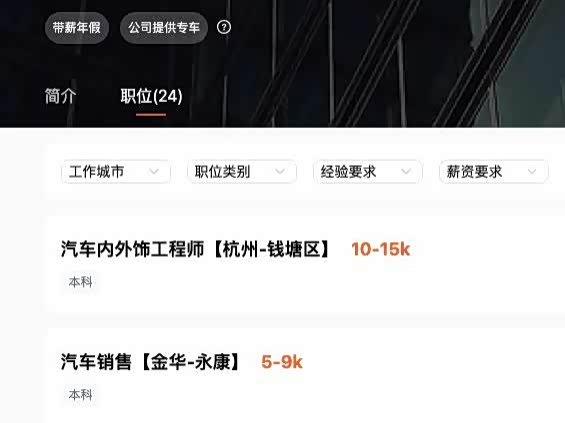The height and width of the screenshot is (423, 565).
Task: Click the 5-9k salary text
Action: coord(282,362)
